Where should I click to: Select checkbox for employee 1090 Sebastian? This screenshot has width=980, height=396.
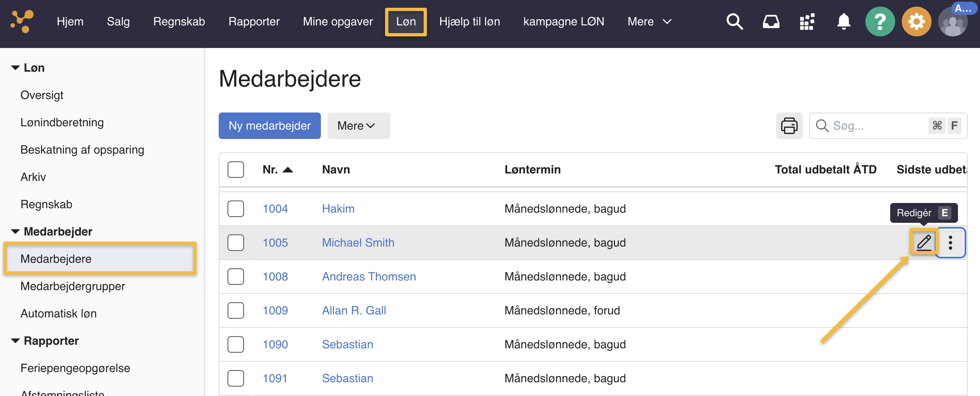point(235,344)
